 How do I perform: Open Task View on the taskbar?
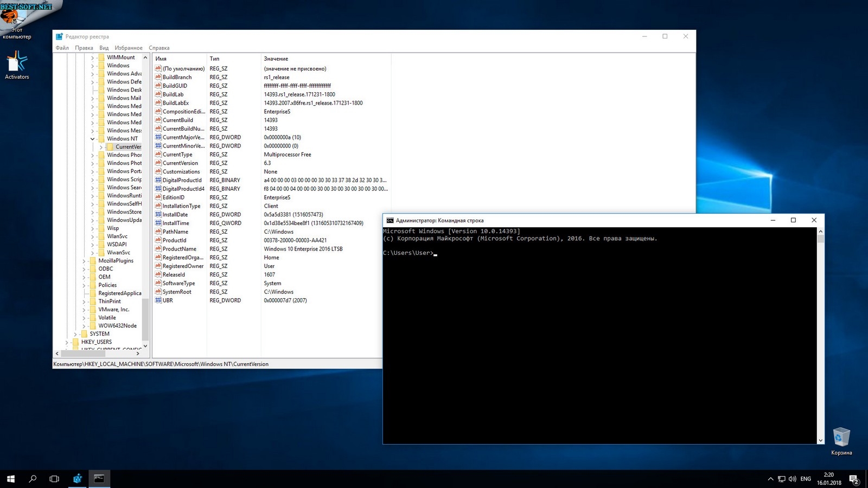click(x=54, y=479)
